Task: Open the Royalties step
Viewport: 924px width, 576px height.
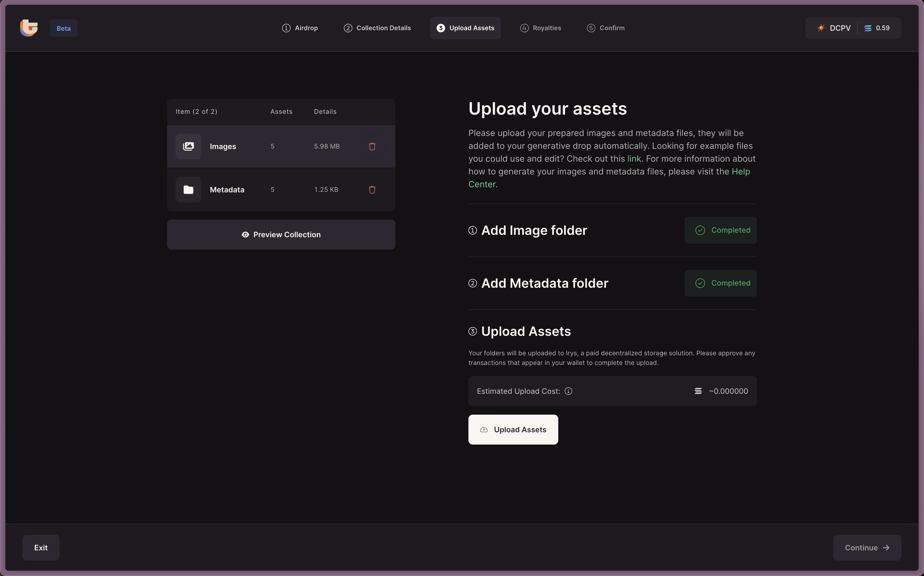Action: point(541,28)
